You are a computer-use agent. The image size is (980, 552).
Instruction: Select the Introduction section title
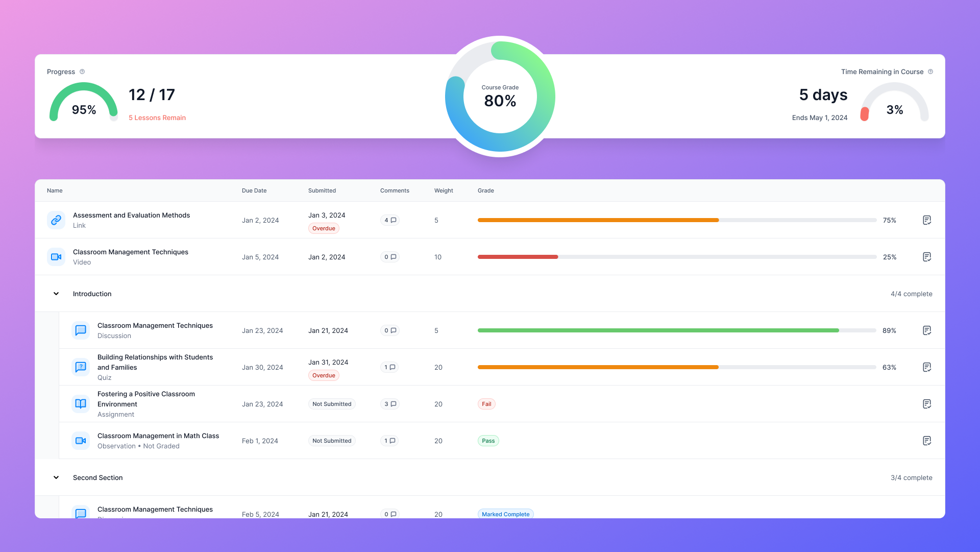tap(92, 294)
